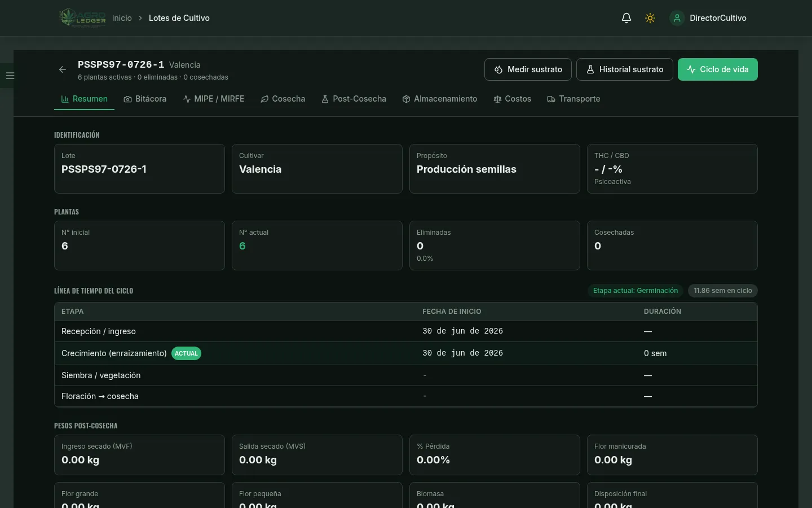This screenshot has height=508, width=812.
Task: Go back using the left arrow
Action: point(63,69)
